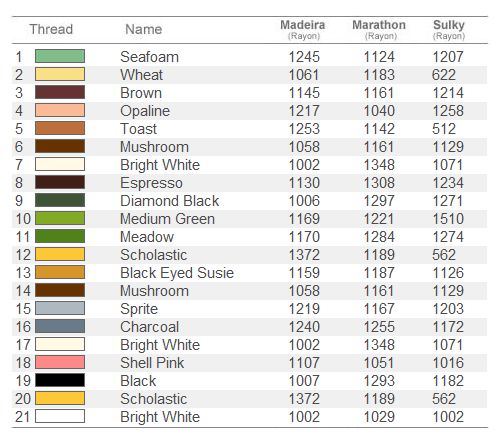The image size is (500, 438).
Task: Click the Medium Green thread swatch
Action: tap(60, 218)
